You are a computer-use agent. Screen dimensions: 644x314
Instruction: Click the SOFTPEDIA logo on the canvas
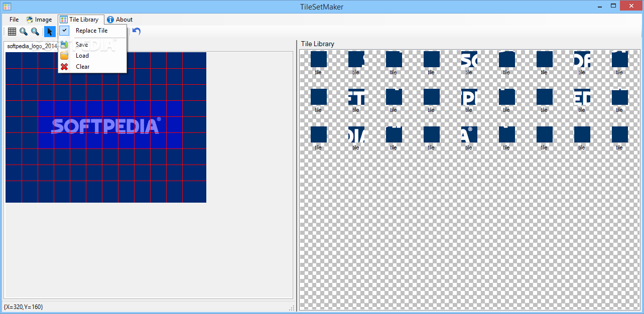tap(106, 125)
